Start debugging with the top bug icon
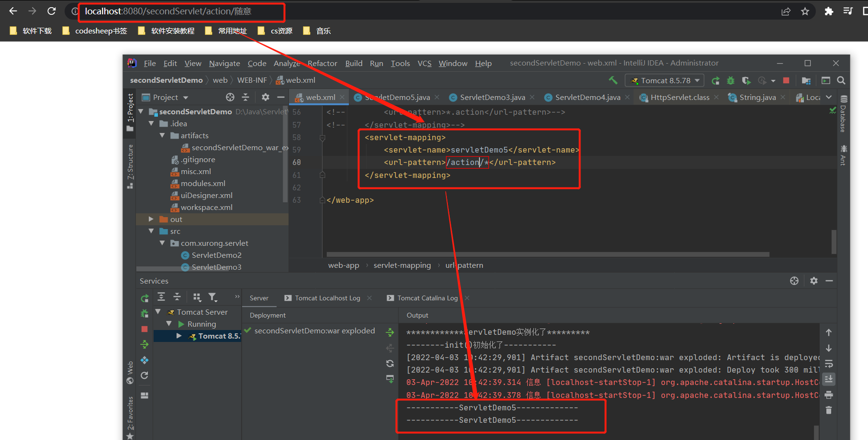The width and height of the screenshot is (868, 440). coord(731,80)
